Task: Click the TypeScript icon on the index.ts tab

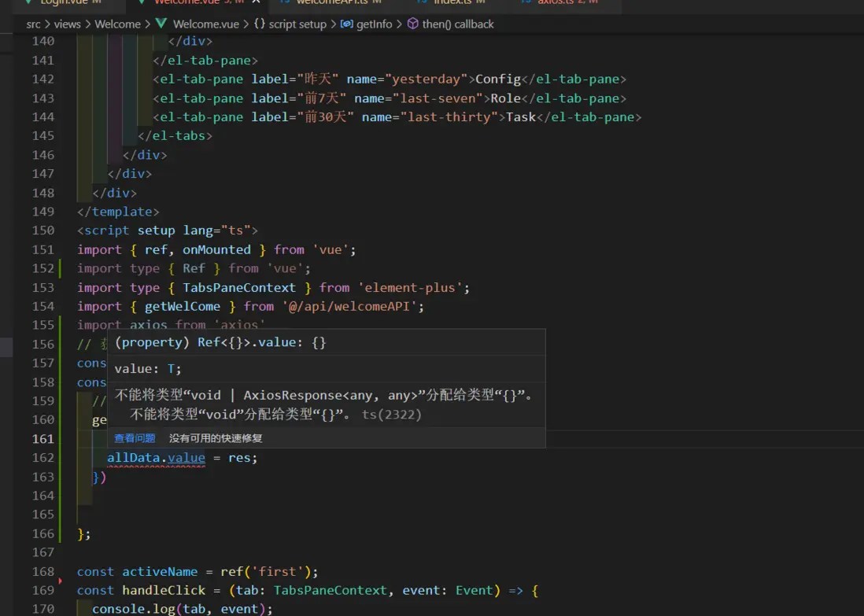Action: click(x=424, y=2)
